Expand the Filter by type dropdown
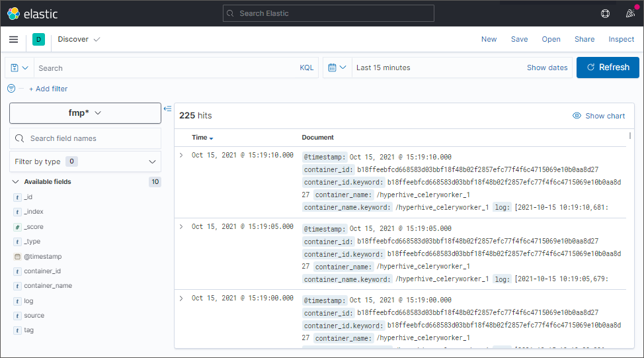 click(x=85, y=161)
